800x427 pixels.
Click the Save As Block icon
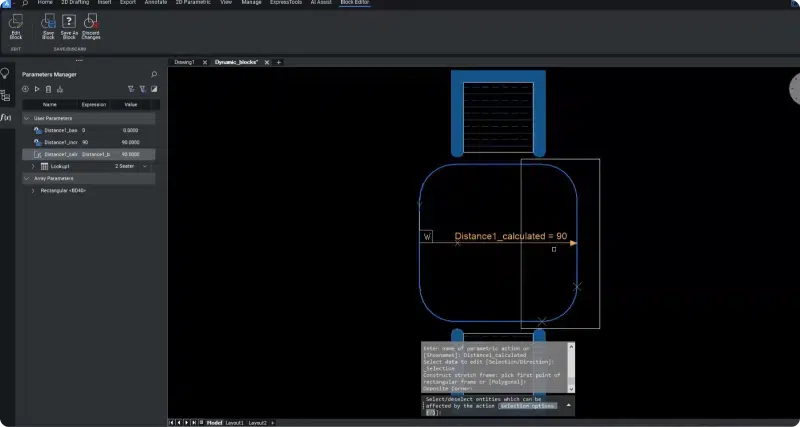[69, 22]
